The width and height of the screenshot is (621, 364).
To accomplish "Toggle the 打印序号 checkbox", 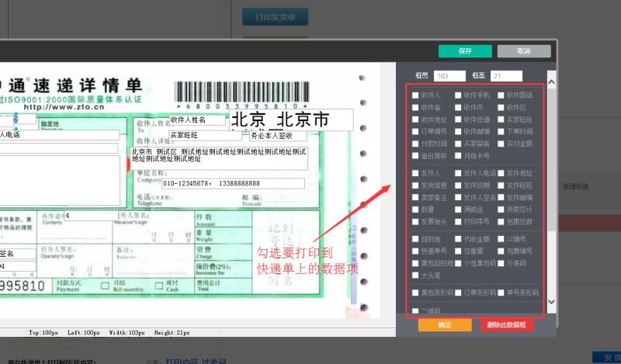I will tap(458, 222).
